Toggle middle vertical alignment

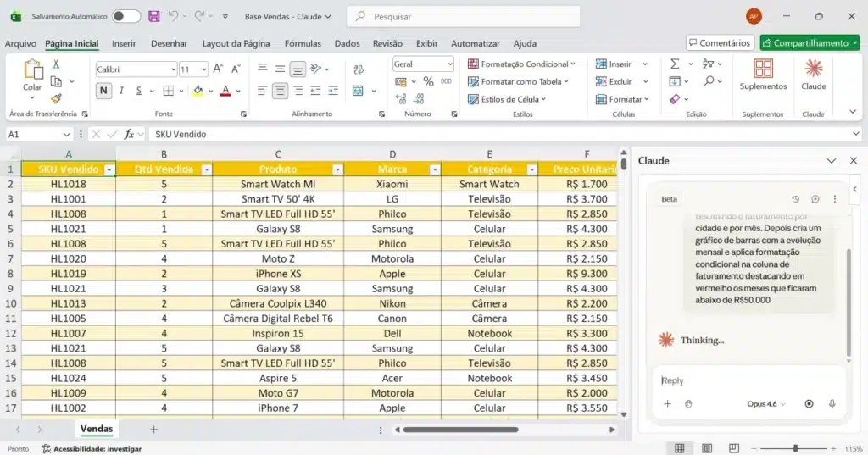280,69
